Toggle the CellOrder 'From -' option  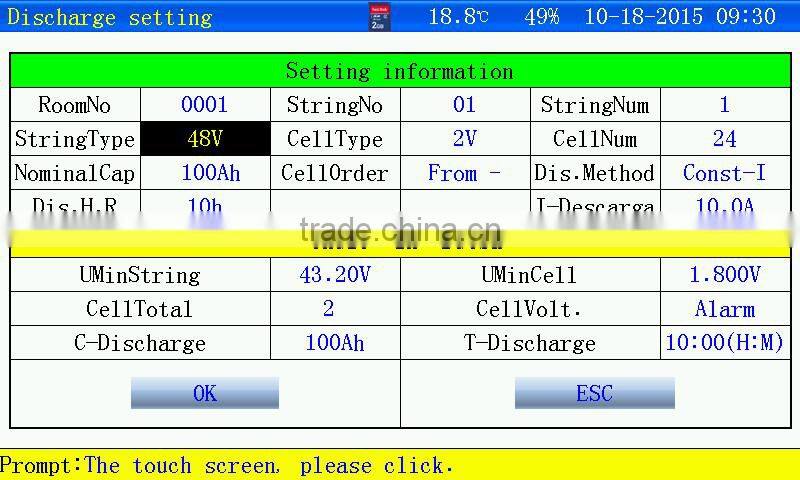coord(465,173)
